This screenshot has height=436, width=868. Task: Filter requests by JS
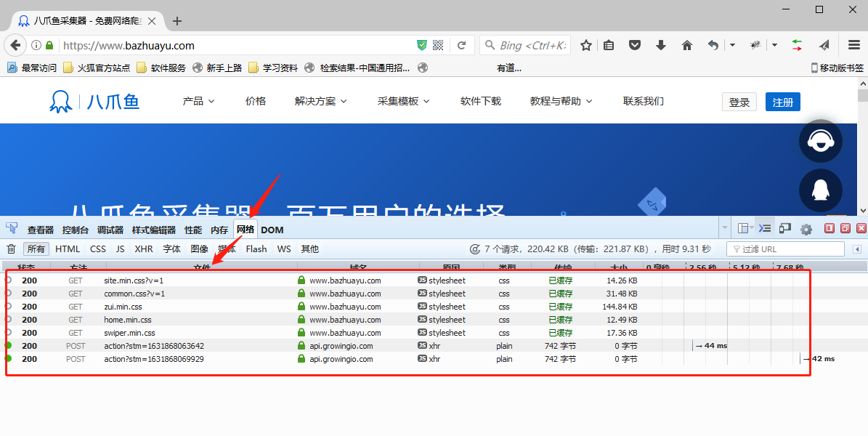click(120, 249)
